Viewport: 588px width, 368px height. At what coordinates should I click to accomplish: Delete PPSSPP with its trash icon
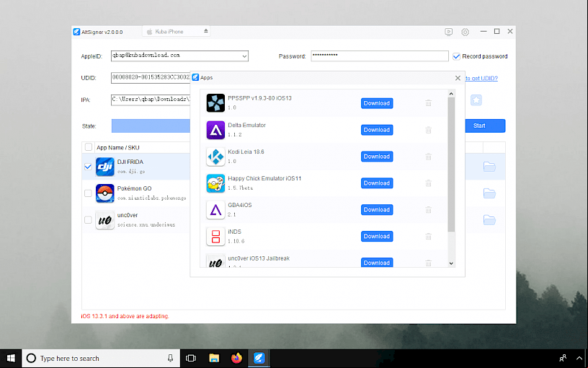coord(428,103)
